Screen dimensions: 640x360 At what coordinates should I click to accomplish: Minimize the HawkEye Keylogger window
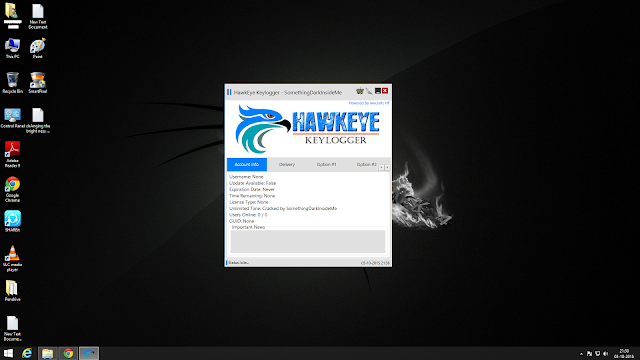click(x=378, y=91)
